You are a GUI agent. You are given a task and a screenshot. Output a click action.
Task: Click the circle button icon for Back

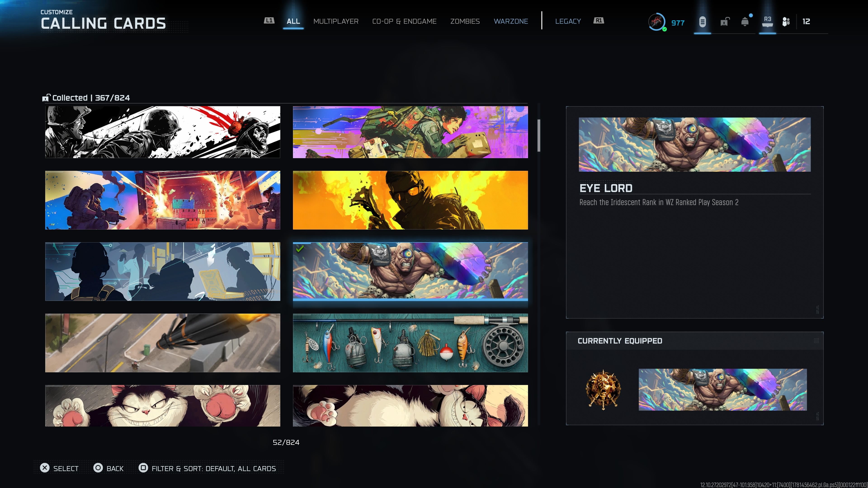[x=98, y=468]
